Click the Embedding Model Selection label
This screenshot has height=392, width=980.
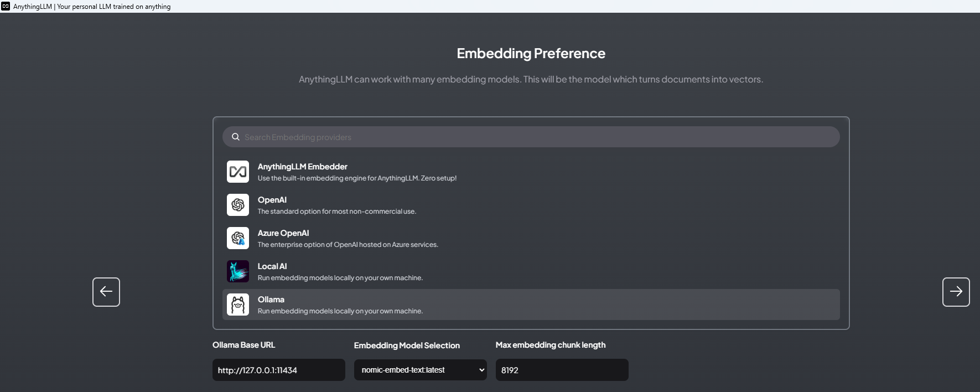[407, 345]
